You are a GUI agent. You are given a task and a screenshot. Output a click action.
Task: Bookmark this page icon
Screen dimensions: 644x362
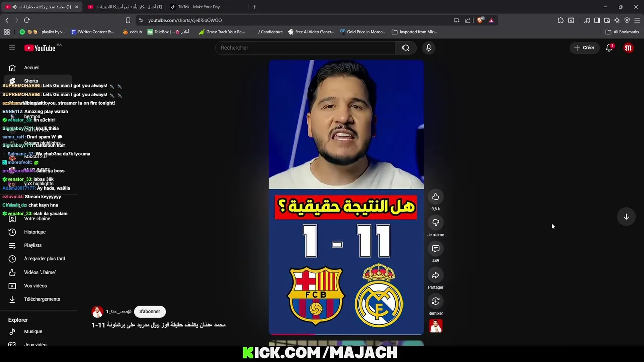click(x=128, y=20)
